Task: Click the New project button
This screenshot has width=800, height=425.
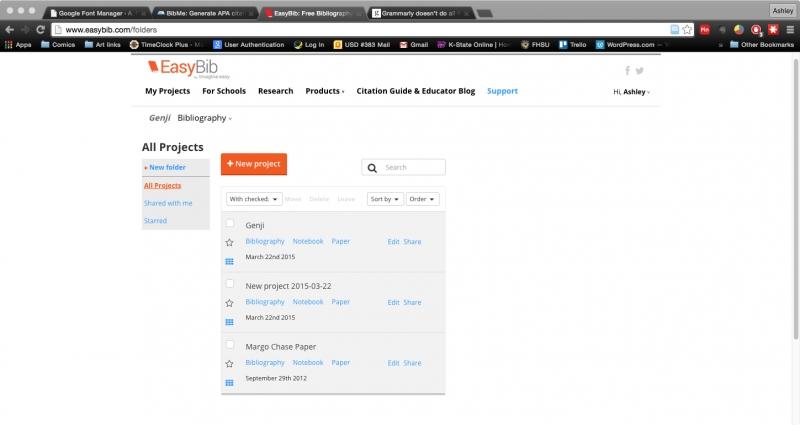Action: coord(254,163)
